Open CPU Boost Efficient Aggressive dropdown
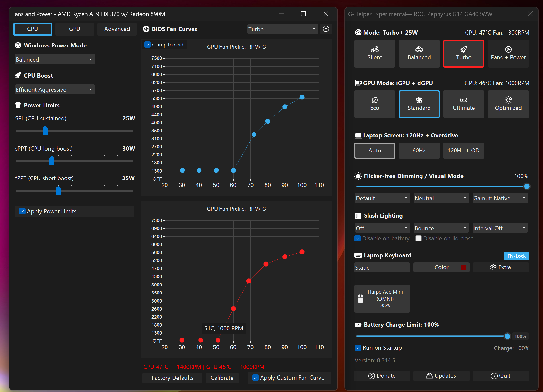Screen dimensions: 543x392 (x=55, y=89)
